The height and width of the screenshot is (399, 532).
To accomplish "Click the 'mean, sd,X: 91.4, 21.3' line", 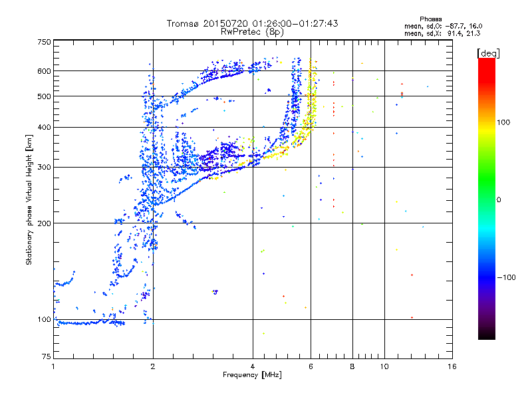I will pos(442,33).
